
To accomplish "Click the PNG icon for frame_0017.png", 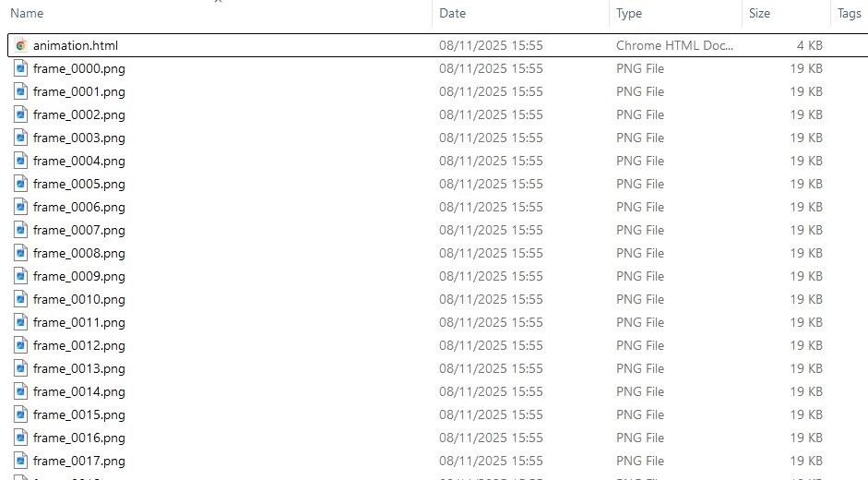I will point(21,461).
